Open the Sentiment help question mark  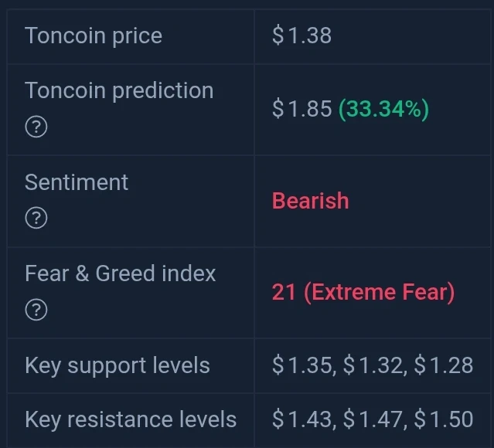click(36, 218)
